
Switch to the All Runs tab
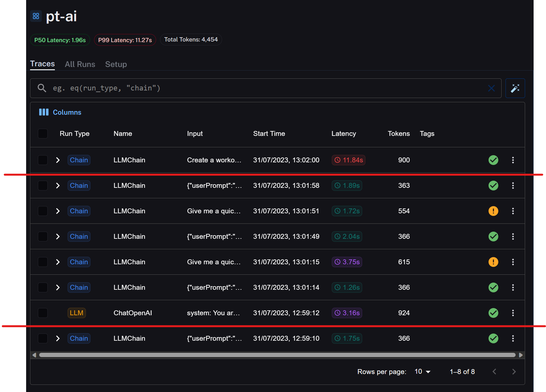pyautogui.click(x=80, y=64)
